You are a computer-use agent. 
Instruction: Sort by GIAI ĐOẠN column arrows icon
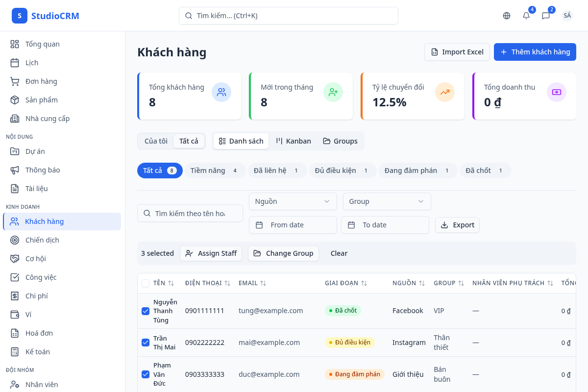[364, 283]
